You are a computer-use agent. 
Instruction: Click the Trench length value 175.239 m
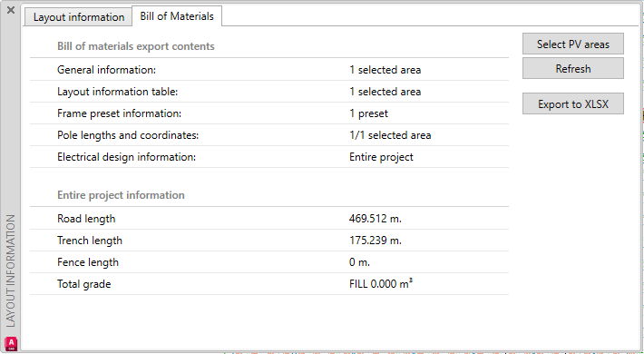click(x=375, y=241)
